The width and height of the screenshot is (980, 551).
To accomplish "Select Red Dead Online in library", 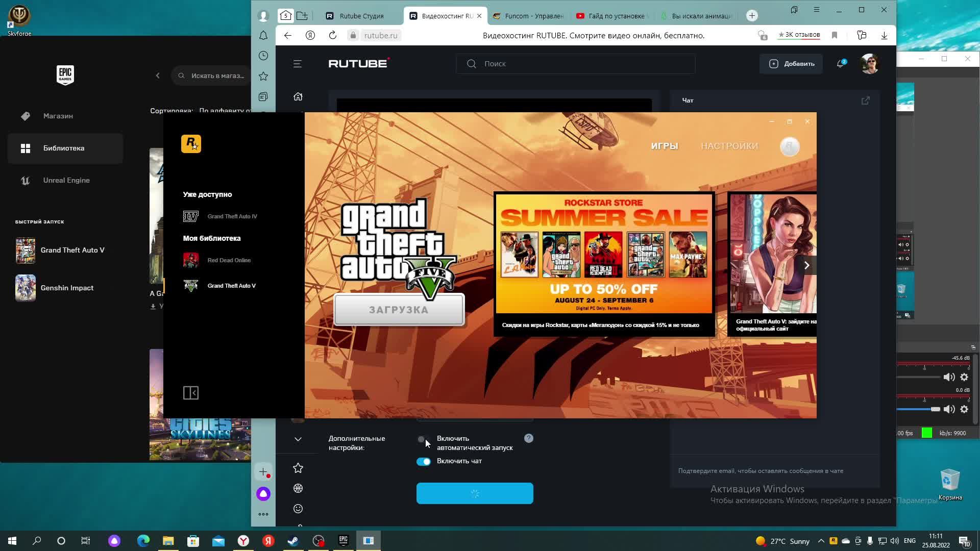I will point(229,260).
